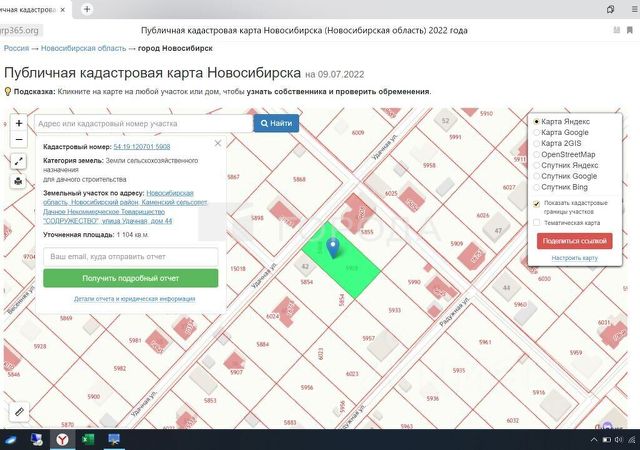This screenshot has width=640, height=450.
Task: Click parcel labeled 5935 on map
Action: point(459,370)
